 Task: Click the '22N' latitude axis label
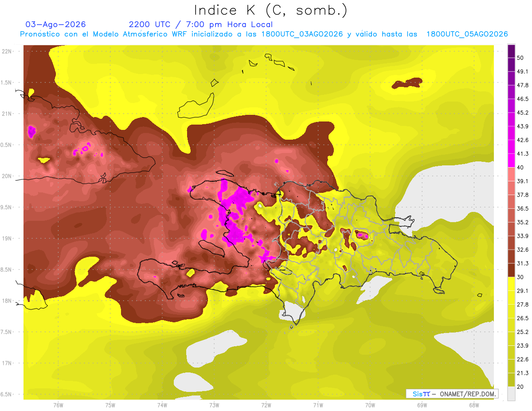8,51
